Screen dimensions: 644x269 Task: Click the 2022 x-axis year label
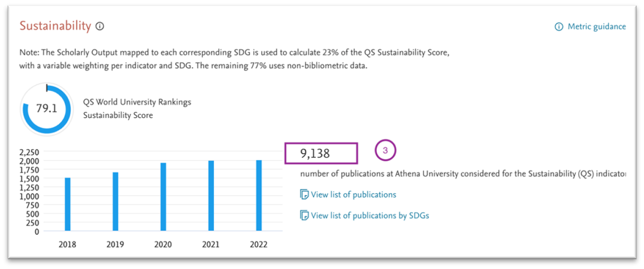[259, 245]
